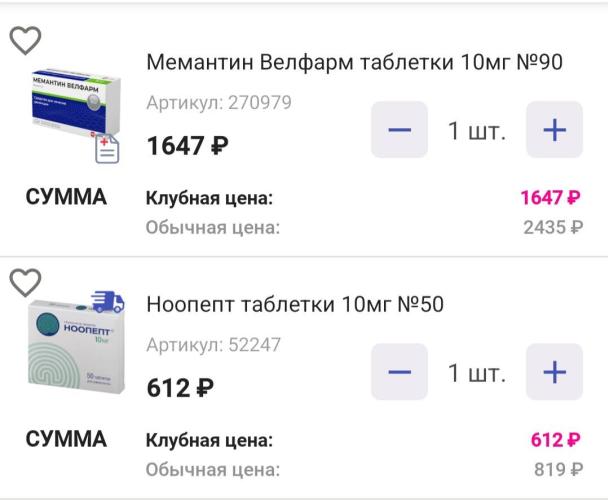Add Мемантин Велфарм to favorites with the heart icon
608x500 pixels.
25,40
